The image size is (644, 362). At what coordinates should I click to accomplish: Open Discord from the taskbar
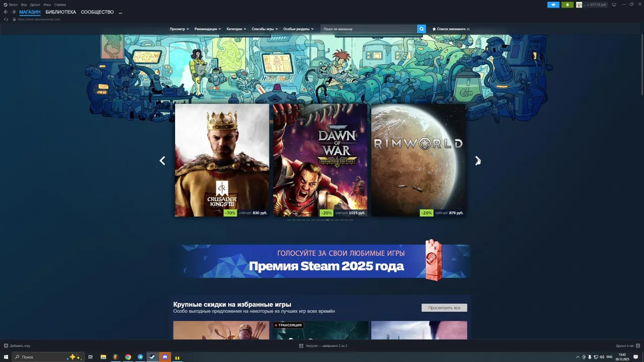165,357
